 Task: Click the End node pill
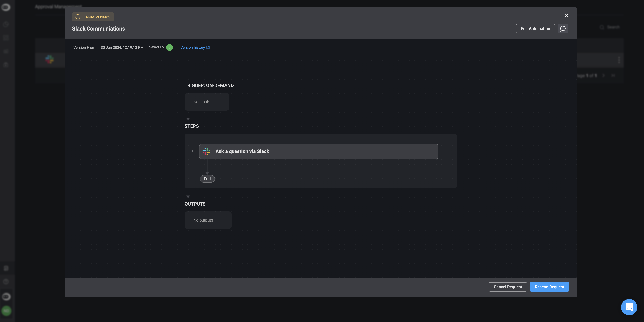tap(207, 179)
